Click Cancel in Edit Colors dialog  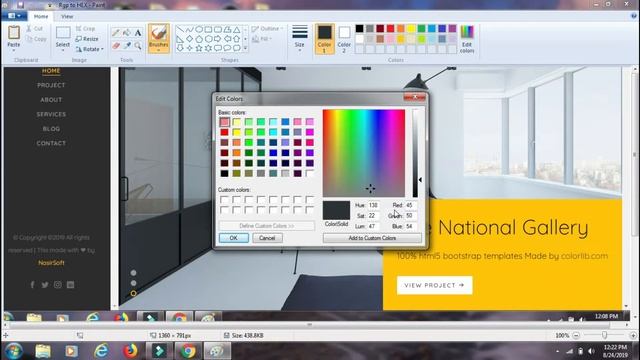267,238
